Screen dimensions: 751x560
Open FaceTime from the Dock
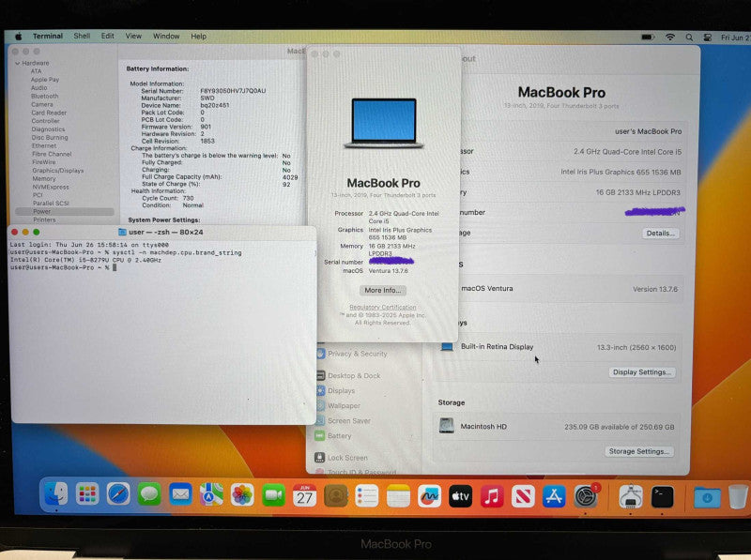273,496
